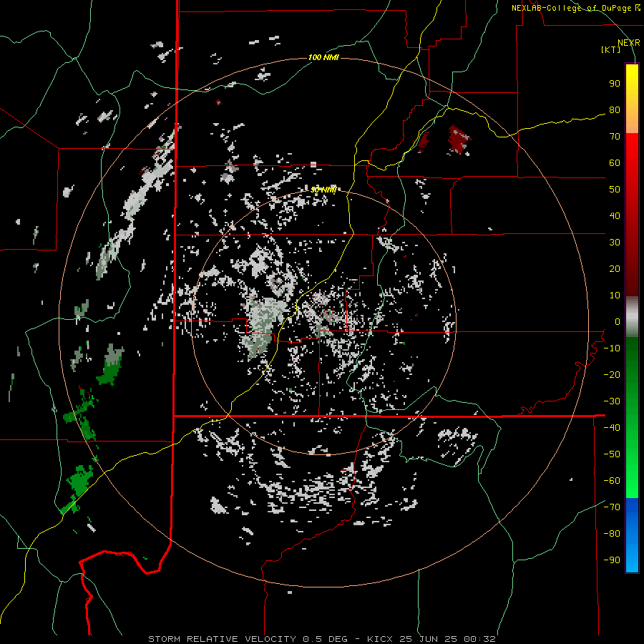Select the 50 NMI range ring label
The height and width of the screenshot is (644, 644).
click(x=323, y=190)
